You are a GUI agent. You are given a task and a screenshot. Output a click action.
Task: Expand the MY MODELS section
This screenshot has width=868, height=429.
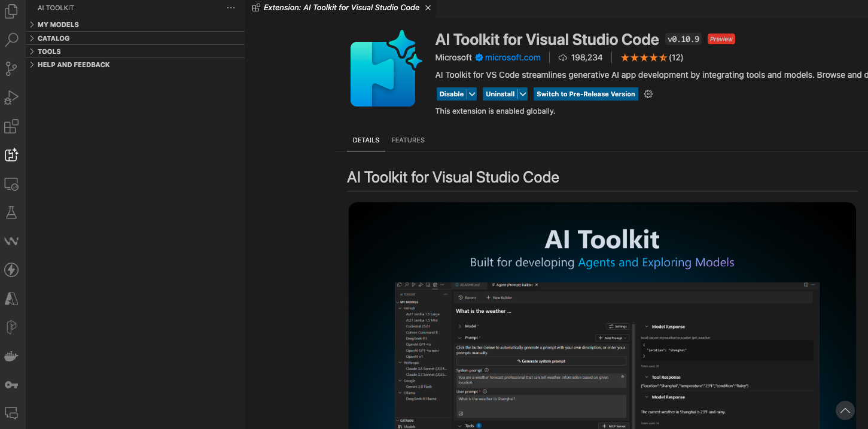click(135, 25)
